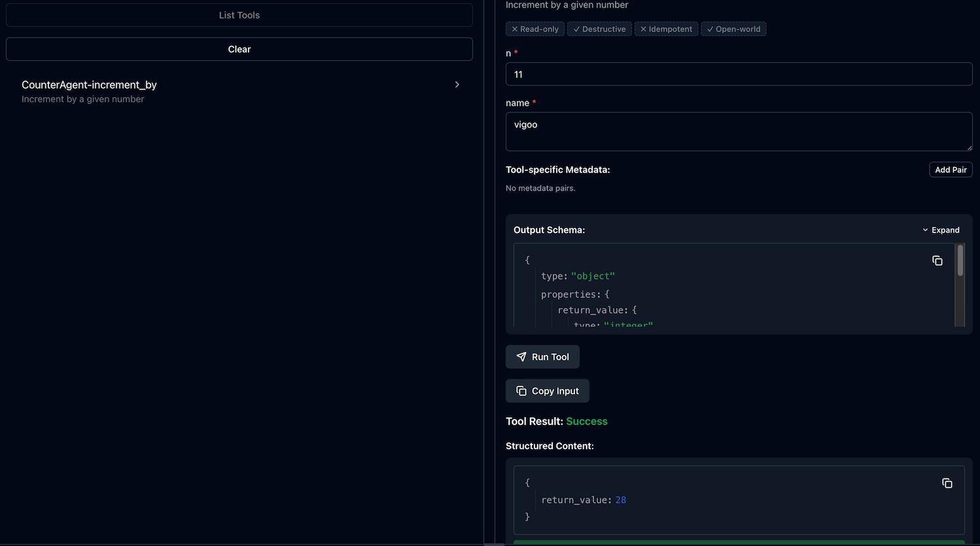The height and width of the screenshot is (546, 980).
Task: Click the Open-world annotation badge
Action: tap(733, 29)
